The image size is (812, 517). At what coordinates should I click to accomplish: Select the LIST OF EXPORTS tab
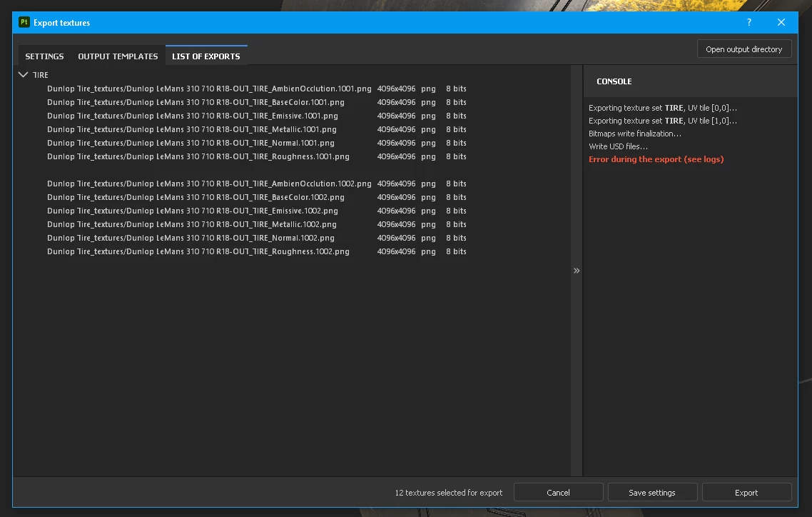coord(206,56)
